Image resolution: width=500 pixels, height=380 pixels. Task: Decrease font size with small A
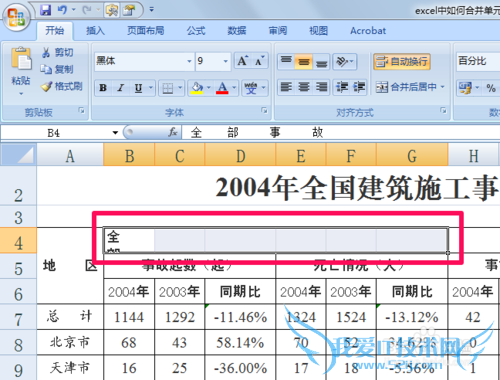coord(259,61)
